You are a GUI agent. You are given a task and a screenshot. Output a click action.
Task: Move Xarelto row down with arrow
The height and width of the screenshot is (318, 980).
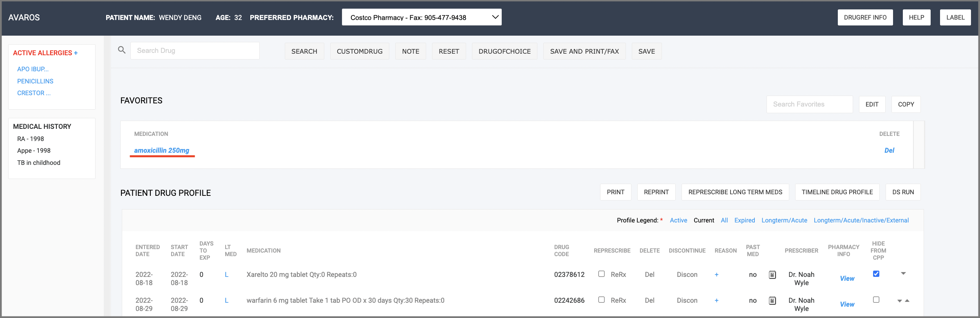903,273
